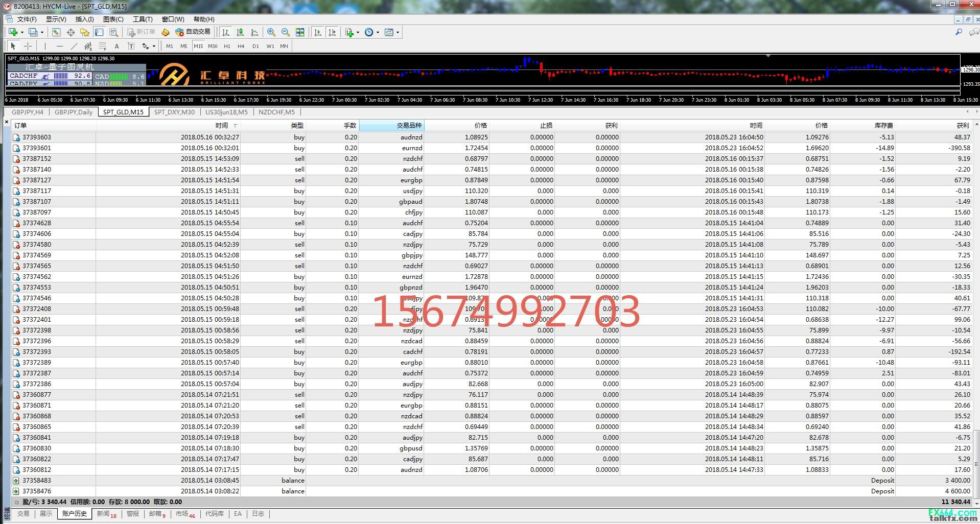Sort by the 交易品种 column header
This screenshot has width=980, height=524.
[409, 125]
